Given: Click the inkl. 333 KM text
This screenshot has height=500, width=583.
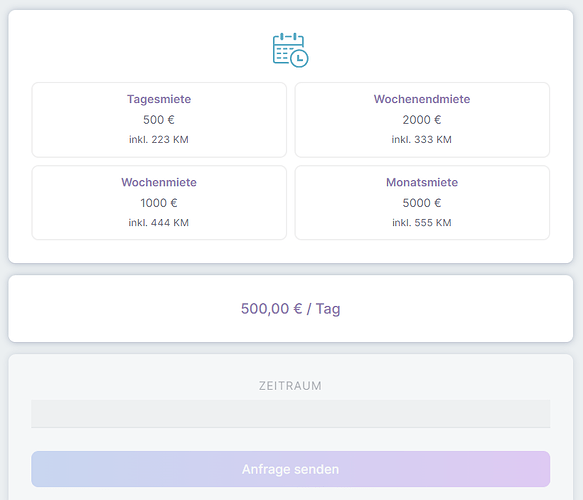Looking at the screenshot, I should point(422,139).
